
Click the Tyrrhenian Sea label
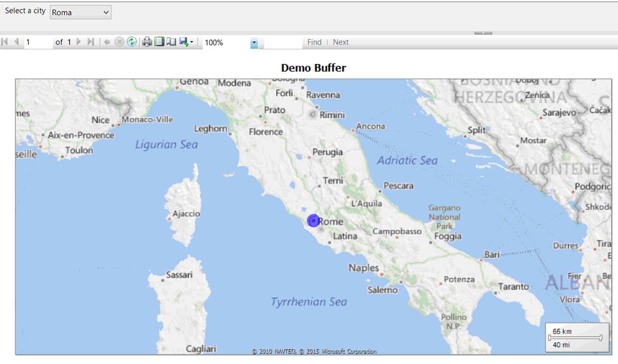pyautogui.click(x=309, y=302)
